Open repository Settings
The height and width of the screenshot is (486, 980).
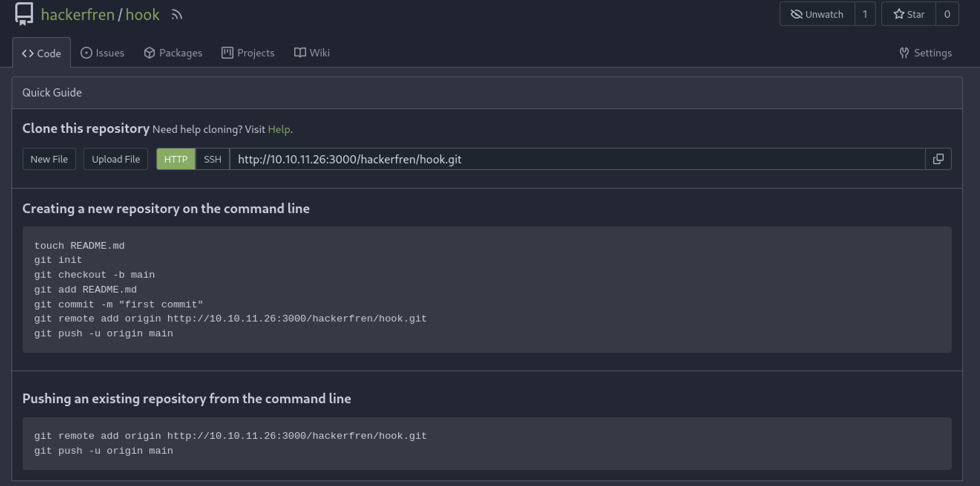point(925,53)
